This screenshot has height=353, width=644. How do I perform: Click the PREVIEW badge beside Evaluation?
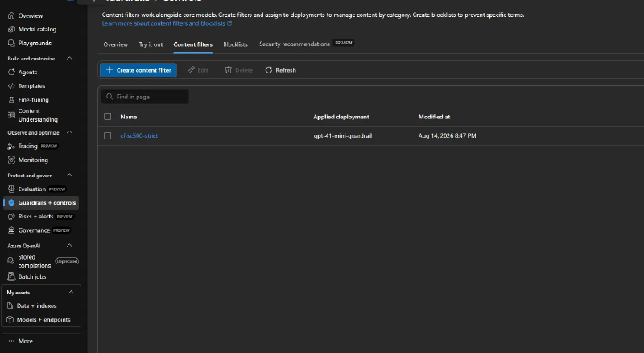pyautogui.click(x=56, y=189)
